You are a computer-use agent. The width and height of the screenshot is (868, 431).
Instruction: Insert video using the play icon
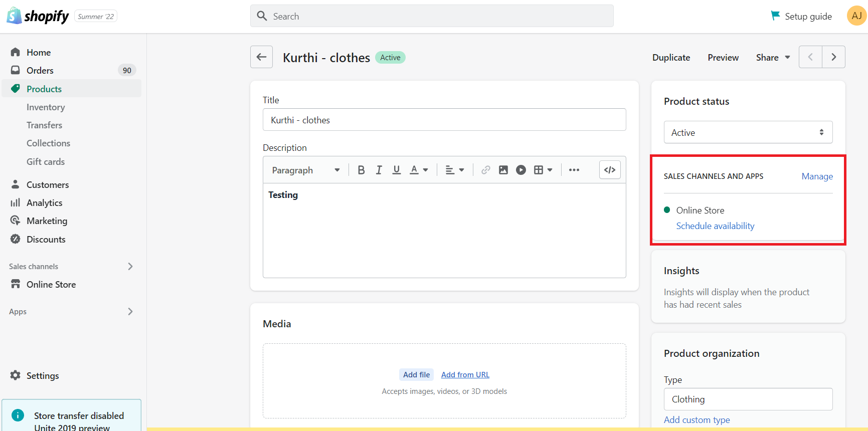pyautogui.click(x=521, y=170)
